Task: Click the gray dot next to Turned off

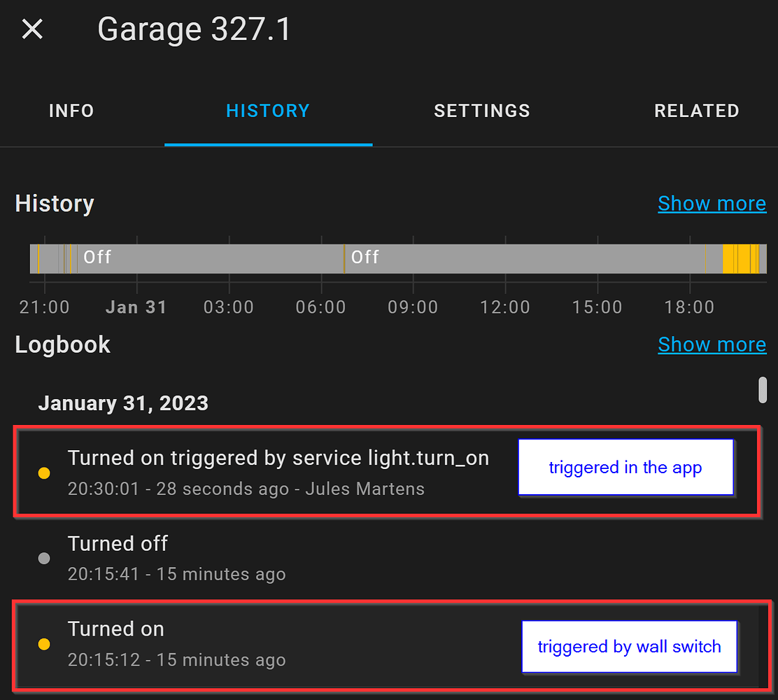Action: (x=44, y=558)
